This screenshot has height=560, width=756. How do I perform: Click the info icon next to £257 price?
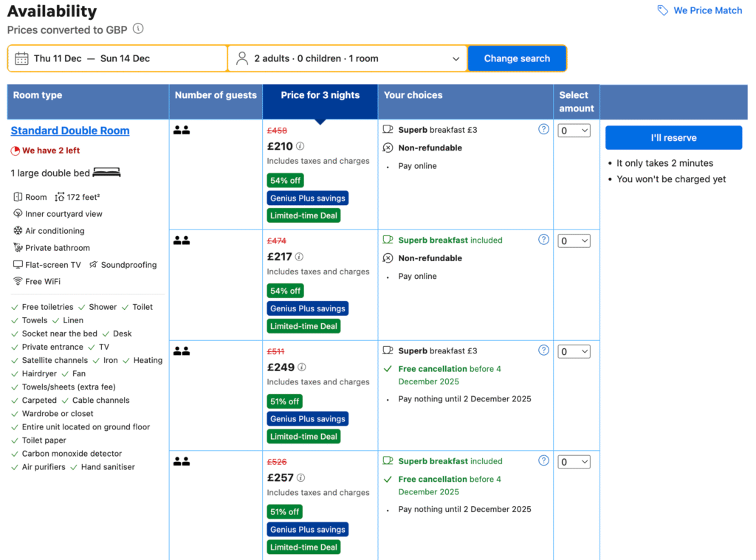pyautogui.click(x=301, y=478)
